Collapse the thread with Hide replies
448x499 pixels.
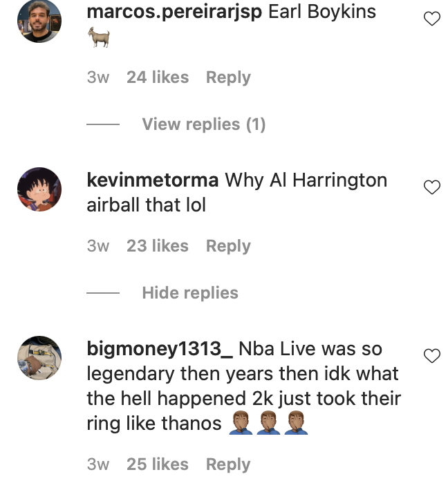point(189,293)
